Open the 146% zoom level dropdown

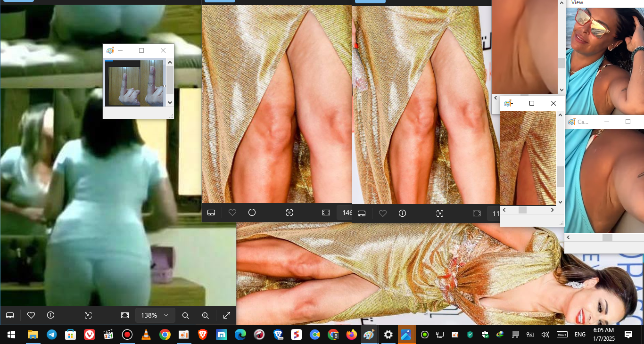pos(347,213)
